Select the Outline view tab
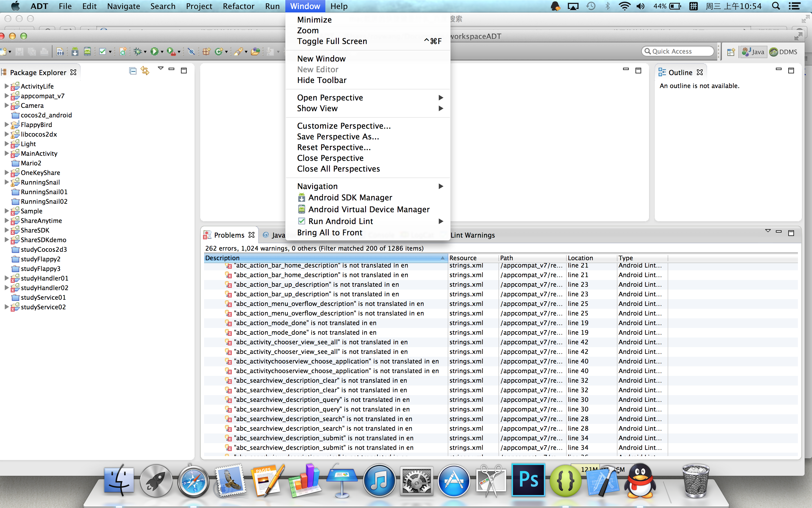This screenshot has height=508, width=812. tap(680, 72)
